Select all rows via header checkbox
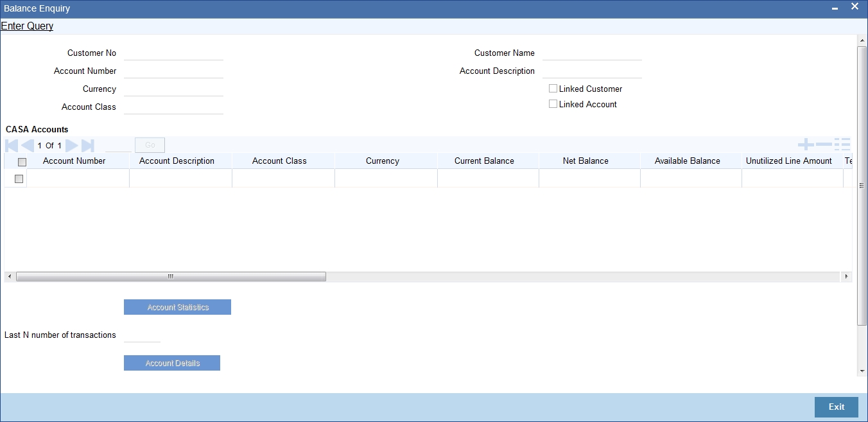Viewport: 868px width, 422px height. 22,162
